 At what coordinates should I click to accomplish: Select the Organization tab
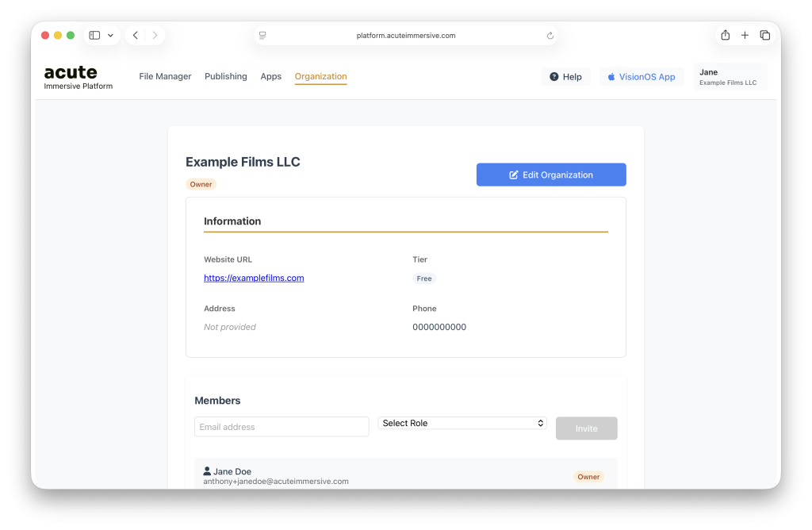[x=320, y=77]
